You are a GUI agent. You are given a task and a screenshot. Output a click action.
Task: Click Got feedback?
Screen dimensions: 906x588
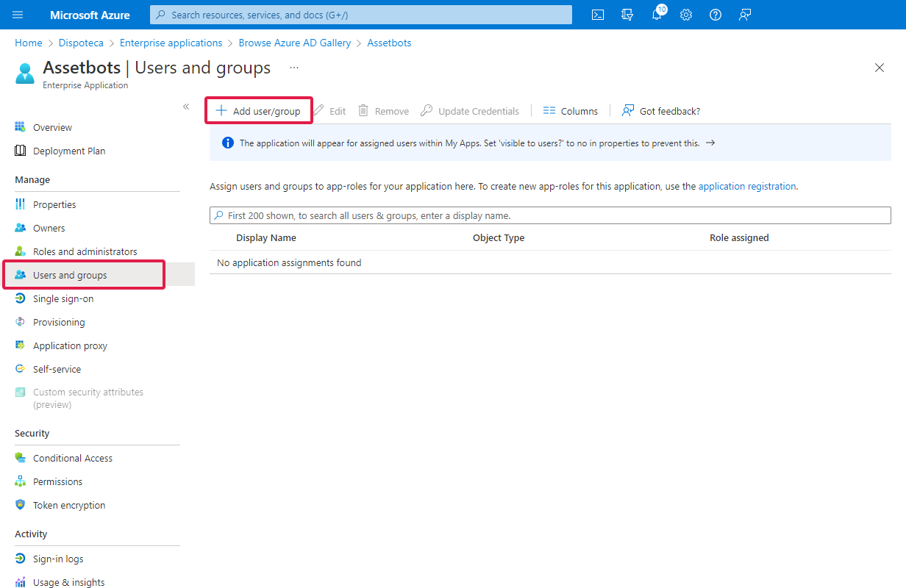click(661, 111)
